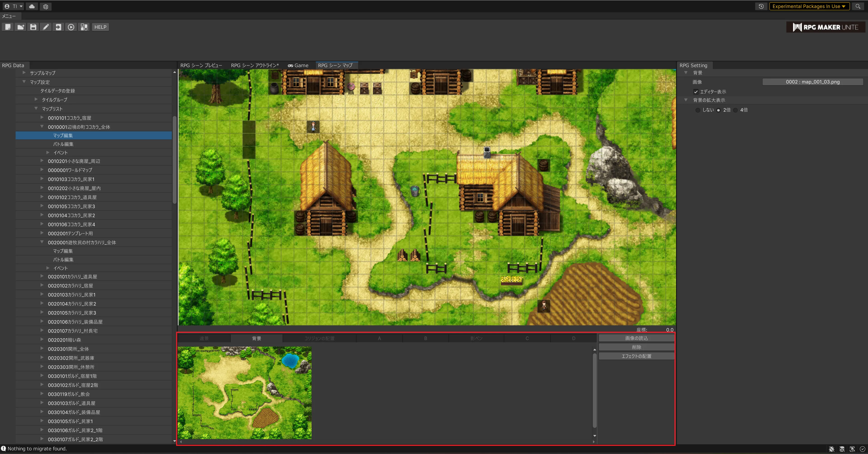Image resolution: width=868 pixels, height=454 pixels.
Task: Select the 4倍 background zoom radio
Action: coord(736,110)
